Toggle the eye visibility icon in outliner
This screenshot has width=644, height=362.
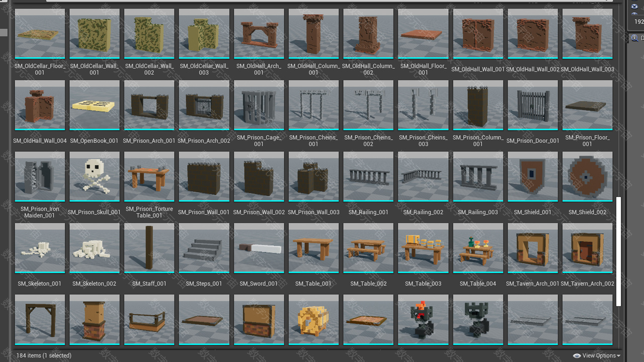[634, 7]
